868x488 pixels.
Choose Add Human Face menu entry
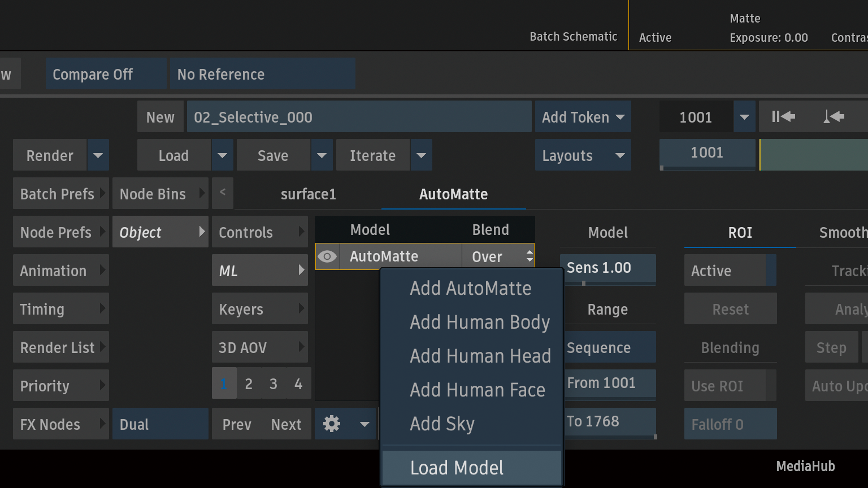(x=477, y=390)
